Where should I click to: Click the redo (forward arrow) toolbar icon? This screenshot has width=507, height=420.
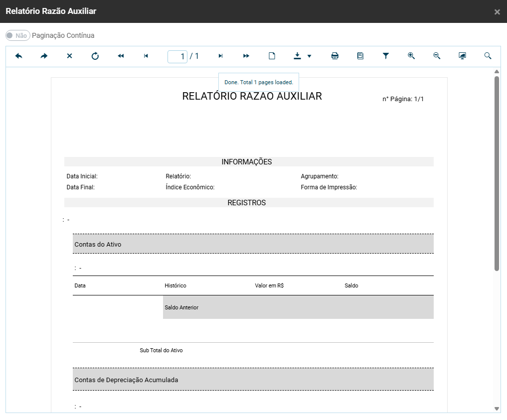pyautogui.click(x=44, y=56)
